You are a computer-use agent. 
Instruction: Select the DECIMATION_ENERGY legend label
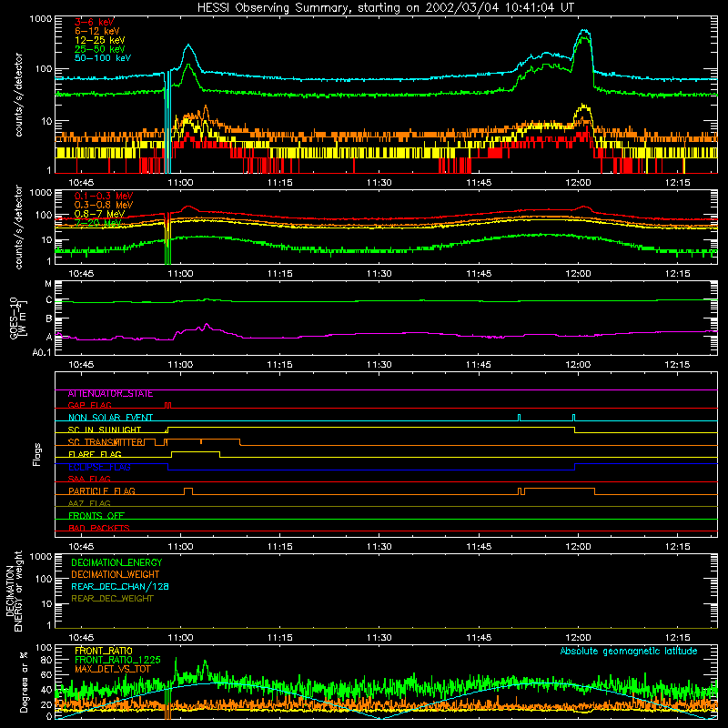click(x=116, y=562)
